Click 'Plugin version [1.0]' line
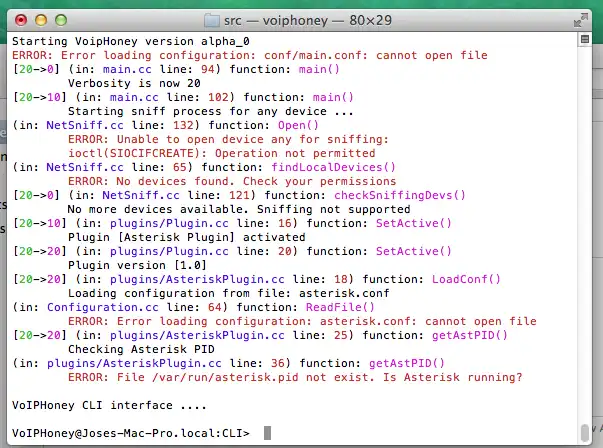Viewport: 603px width, 448px height. (x=137, y=265)
